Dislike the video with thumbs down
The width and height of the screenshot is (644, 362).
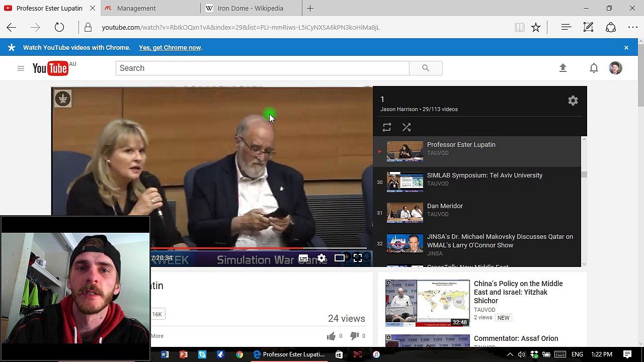coord(354,336)
